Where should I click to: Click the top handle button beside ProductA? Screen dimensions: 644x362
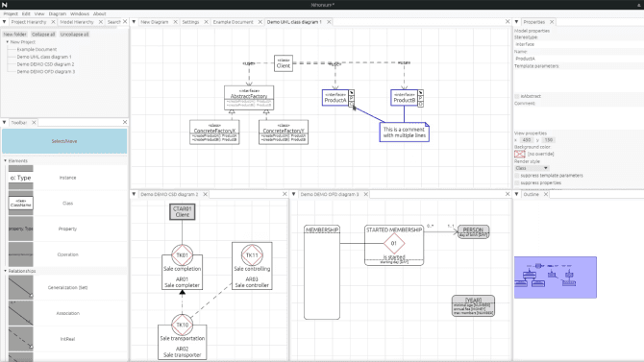point(352,93)
